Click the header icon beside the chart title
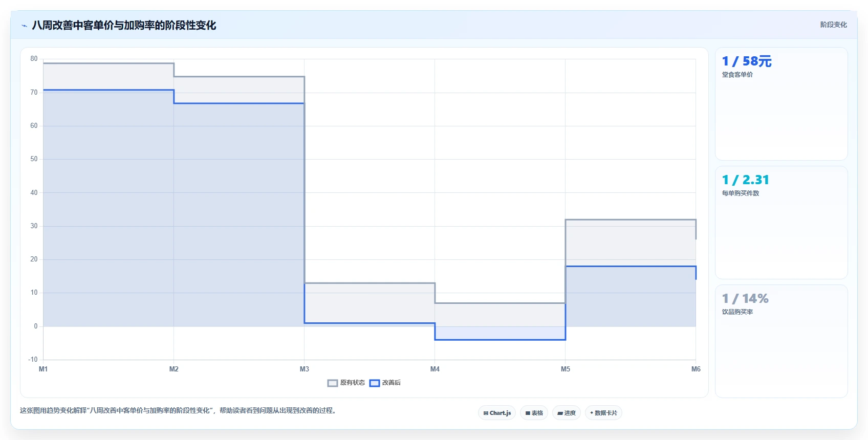 (x=24, y=26)
